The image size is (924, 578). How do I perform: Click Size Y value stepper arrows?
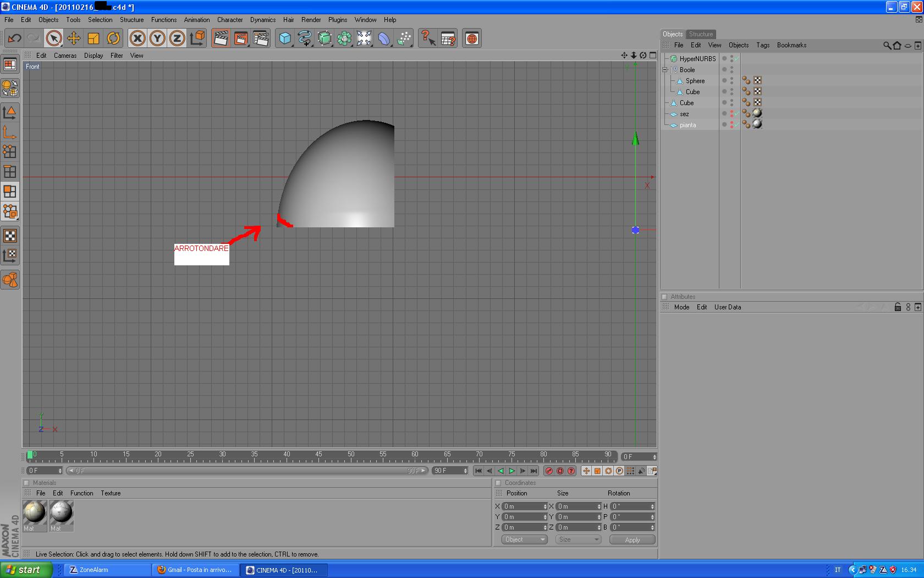(599, 517)
